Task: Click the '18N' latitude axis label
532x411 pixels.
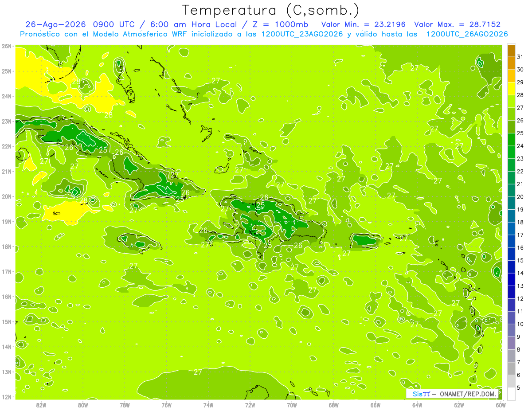Action: (x=7, y=247)
